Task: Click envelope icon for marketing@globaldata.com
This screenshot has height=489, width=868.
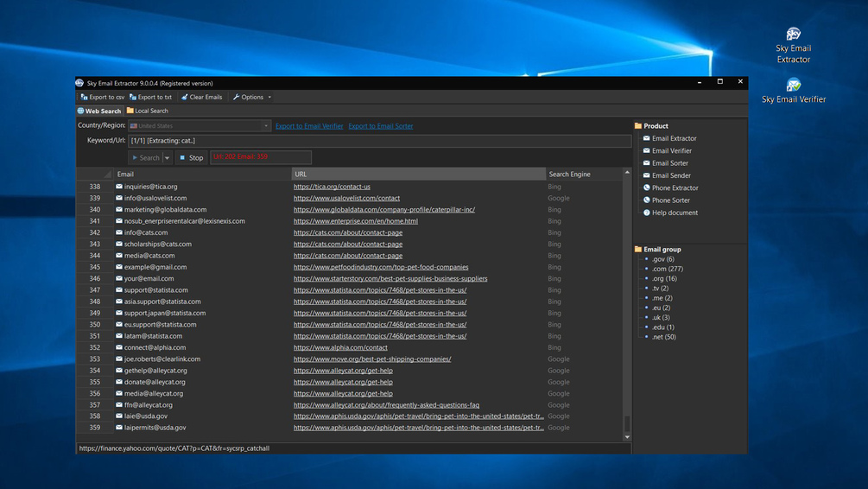Action: pyautogui.click(x=119, y=209)
